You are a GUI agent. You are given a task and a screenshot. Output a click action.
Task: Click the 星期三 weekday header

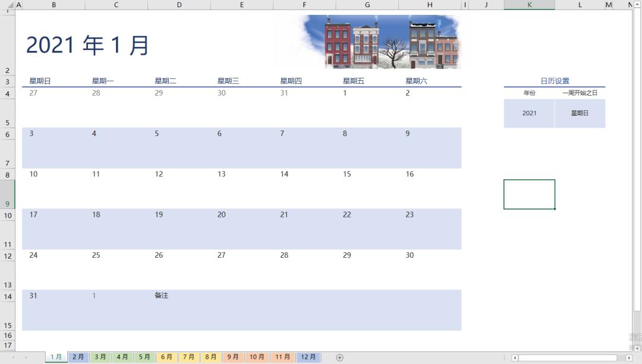coord(228,81)
